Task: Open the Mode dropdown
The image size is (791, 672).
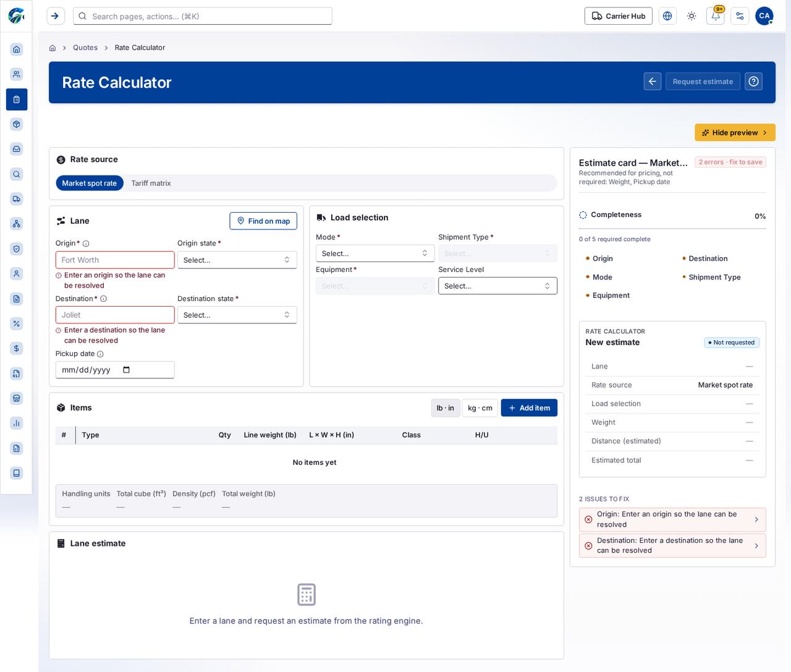Action: 375,253
